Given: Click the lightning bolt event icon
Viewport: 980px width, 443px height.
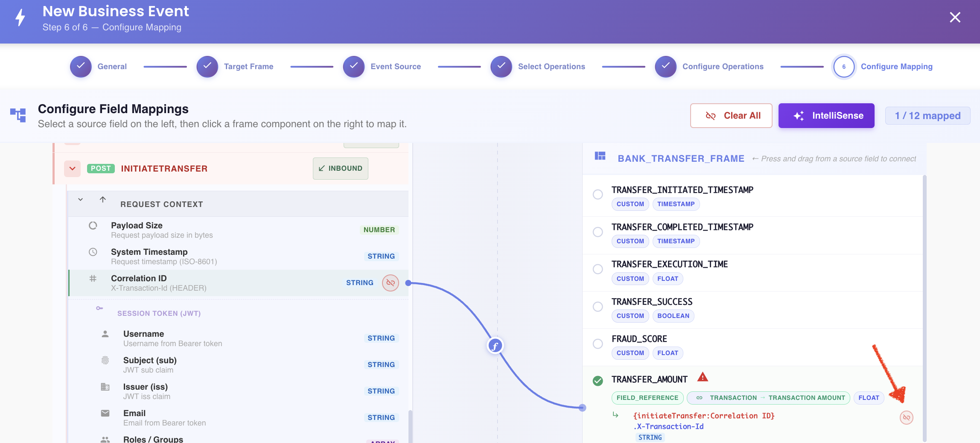Looking at the screenshot, I should coord(20,18).
